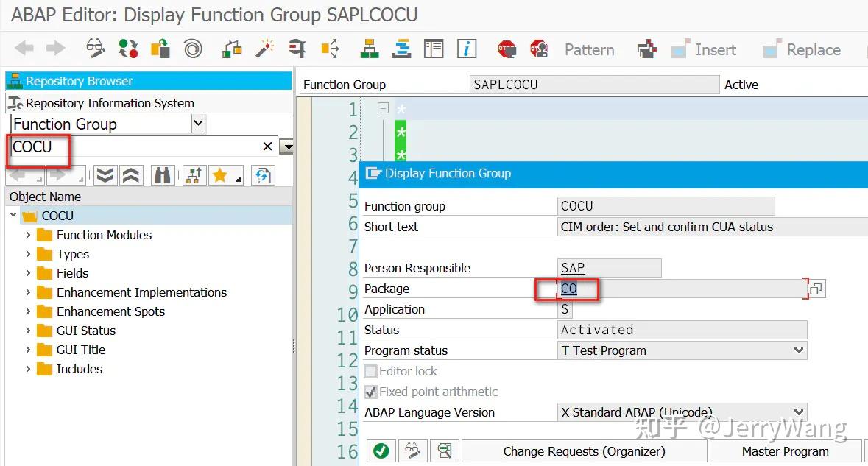Enable the Editor lock checkbox

[x=370, y=371]
